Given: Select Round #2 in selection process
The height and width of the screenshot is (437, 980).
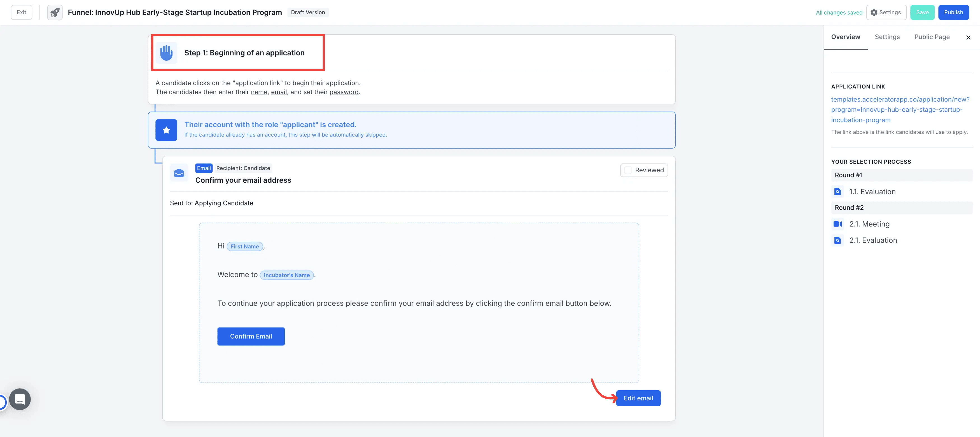Looking at the screenshot, I should pos(849,208).
